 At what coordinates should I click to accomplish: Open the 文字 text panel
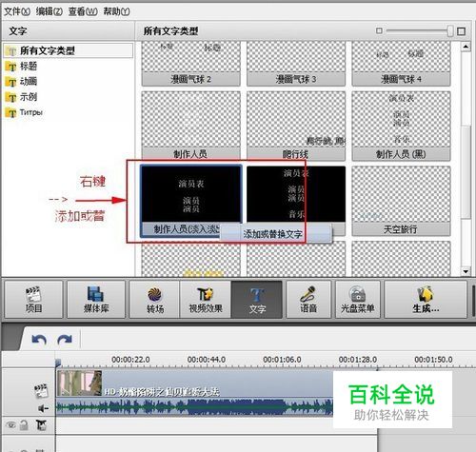coord(257,299)
